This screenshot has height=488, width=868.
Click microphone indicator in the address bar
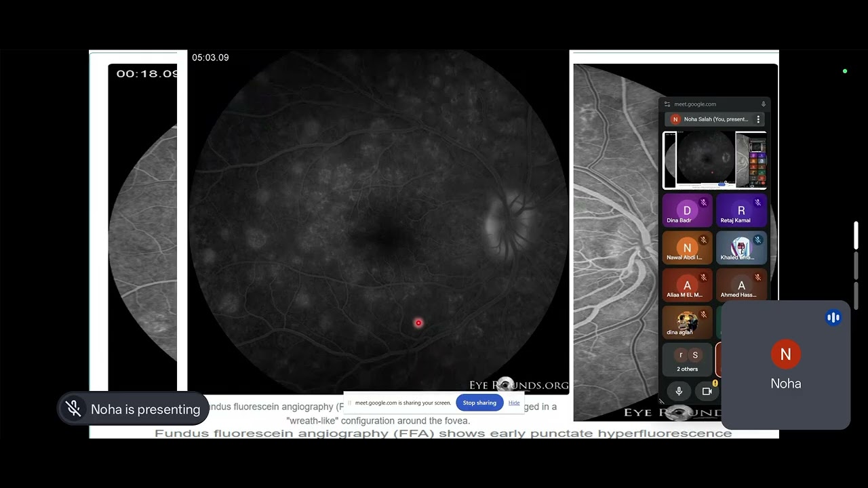pos(764,104)
